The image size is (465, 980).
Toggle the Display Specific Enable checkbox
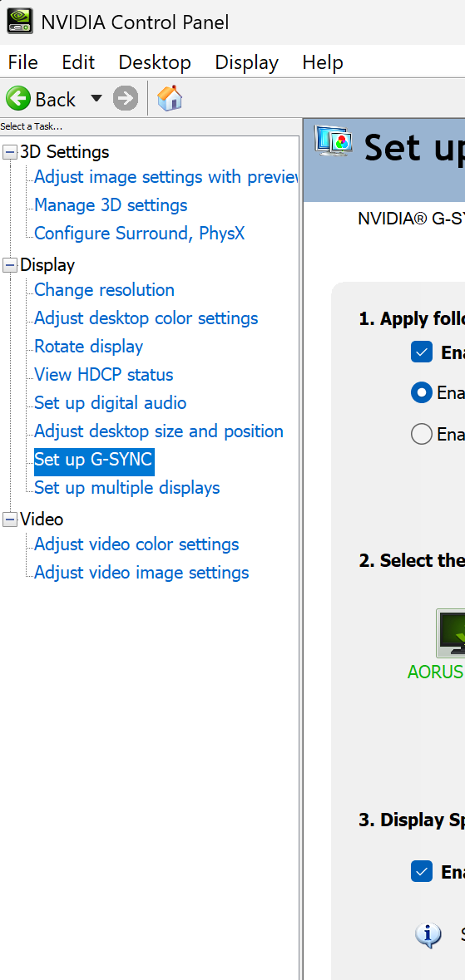(x=422, y=871)
